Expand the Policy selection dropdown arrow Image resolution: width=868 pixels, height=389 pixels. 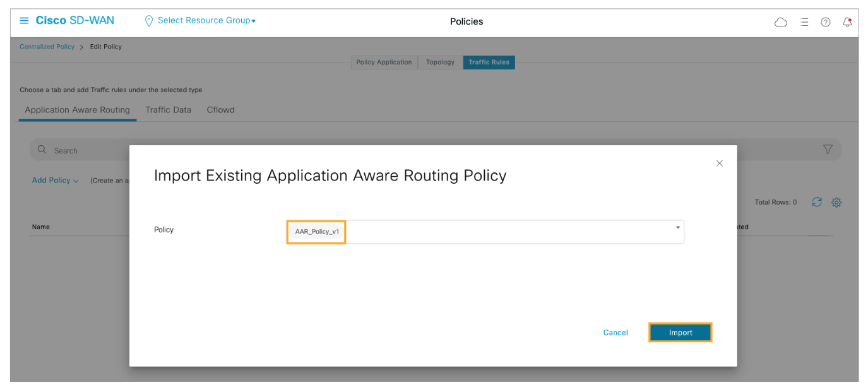[x=677, y=227]
